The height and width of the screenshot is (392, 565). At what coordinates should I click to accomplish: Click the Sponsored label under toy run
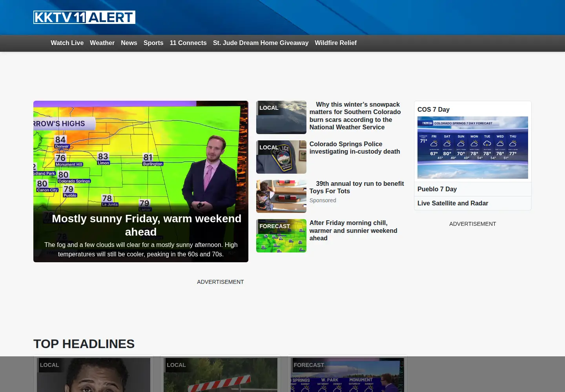323,200
